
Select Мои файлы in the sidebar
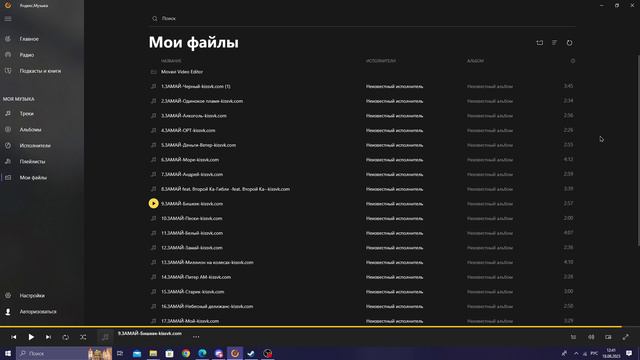pyautogui.click(x=33, y=178)
